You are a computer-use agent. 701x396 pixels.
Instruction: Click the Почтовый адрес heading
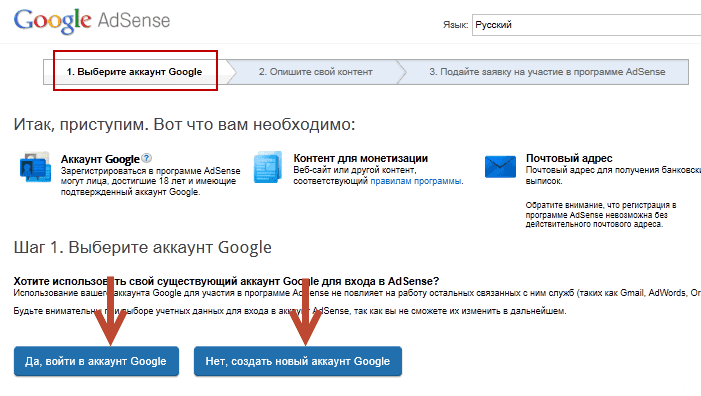[x=569, y=158]
